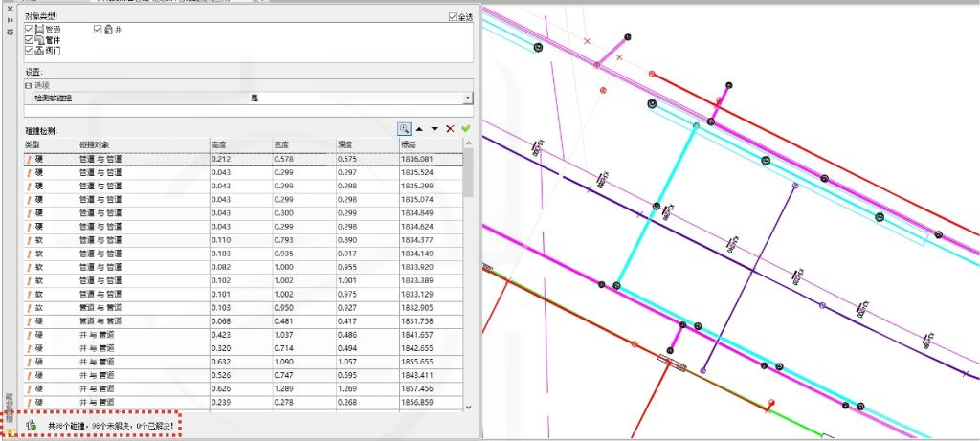Click small yellow icon at panel bottom-left corner
The width and height of the screenshot is (980, 441).
coord(11,432)
